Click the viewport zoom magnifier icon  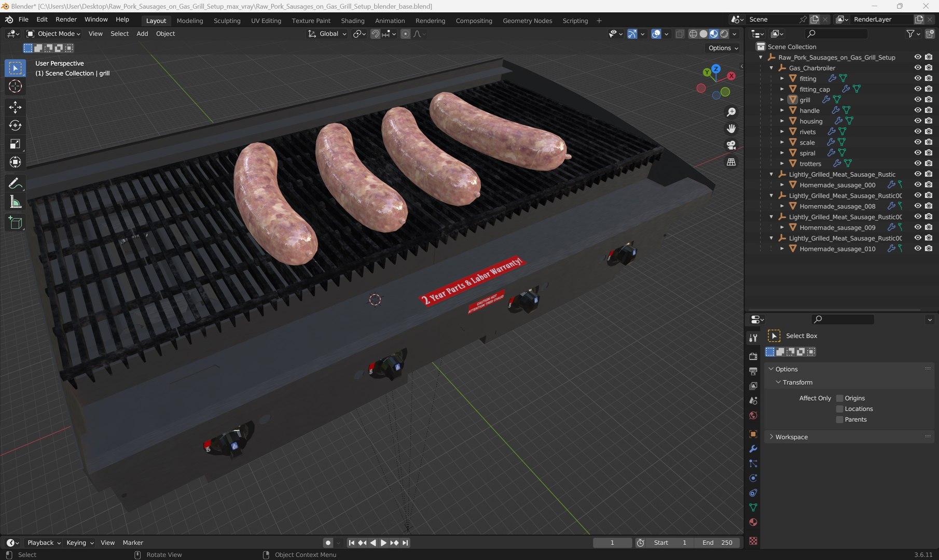click(x=731, y=112)
